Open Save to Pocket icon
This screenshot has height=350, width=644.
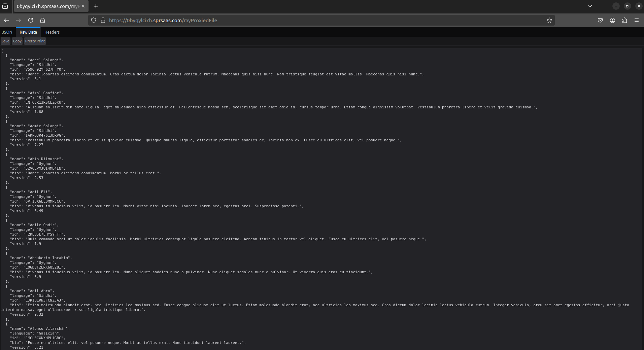click(600, 20)
